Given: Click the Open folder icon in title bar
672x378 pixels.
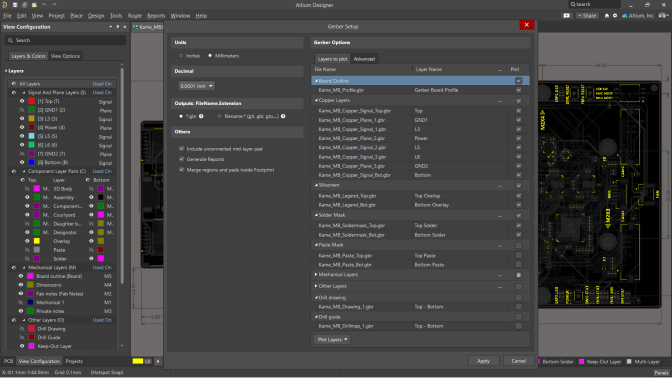Looking at the screenshot, I should (34, 5).
